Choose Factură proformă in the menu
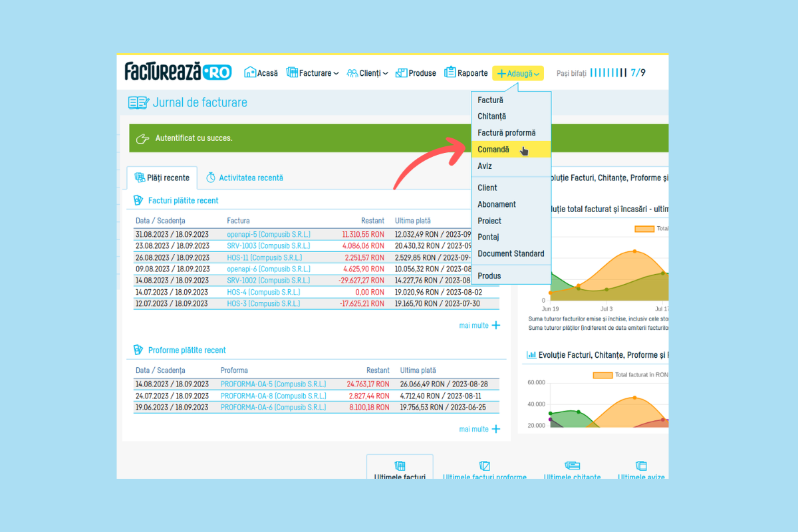The width and height of the screenshot is (798, 532). [x=506, y=133]
